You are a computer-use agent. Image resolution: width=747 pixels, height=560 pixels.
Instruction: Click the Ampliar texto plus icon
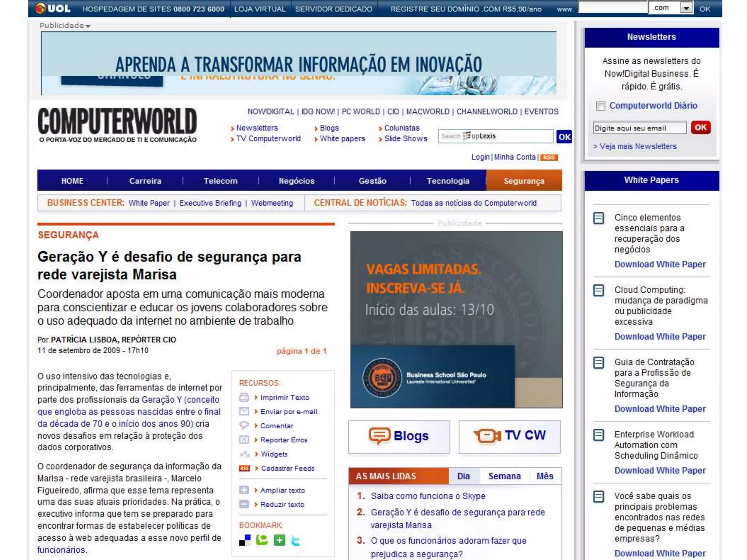click(244, 490)
